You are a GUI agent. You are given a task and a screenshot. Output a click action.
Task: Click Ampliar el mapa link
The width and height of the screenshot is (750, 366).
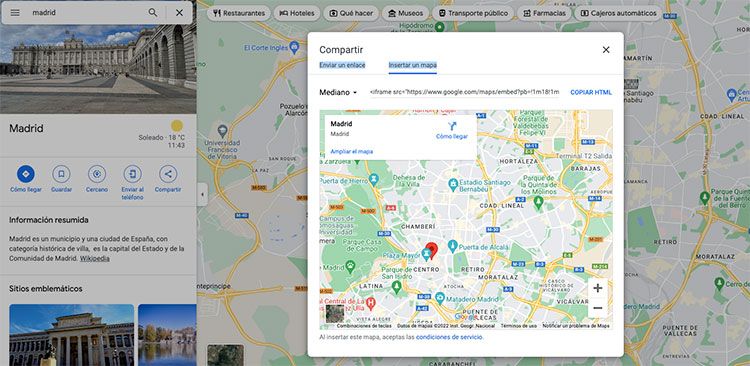(x=352, y=152)
